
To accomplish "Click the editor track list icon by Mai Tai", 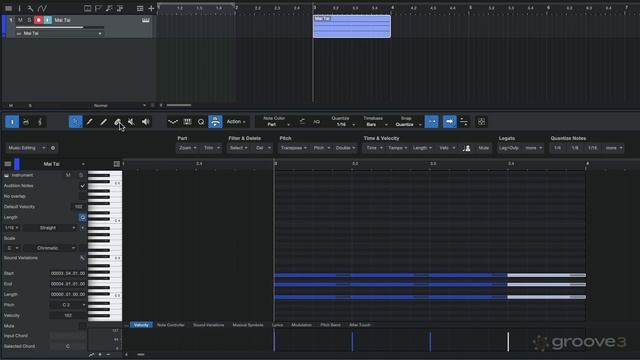I will [8, 164].
